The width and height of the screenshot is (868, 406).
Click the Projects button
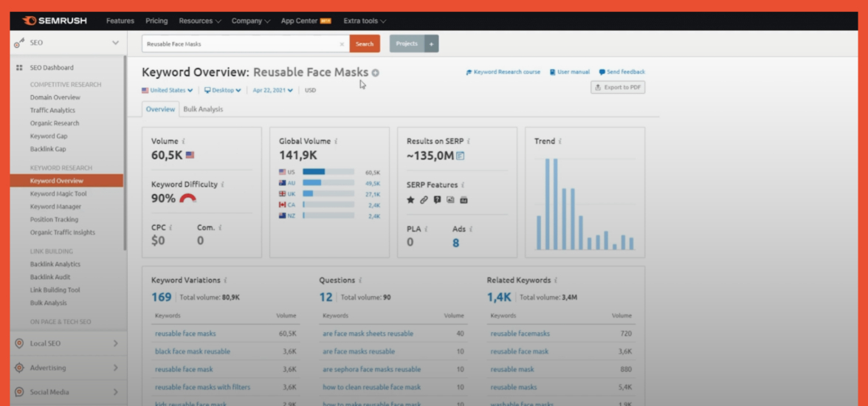coord(407,44)
